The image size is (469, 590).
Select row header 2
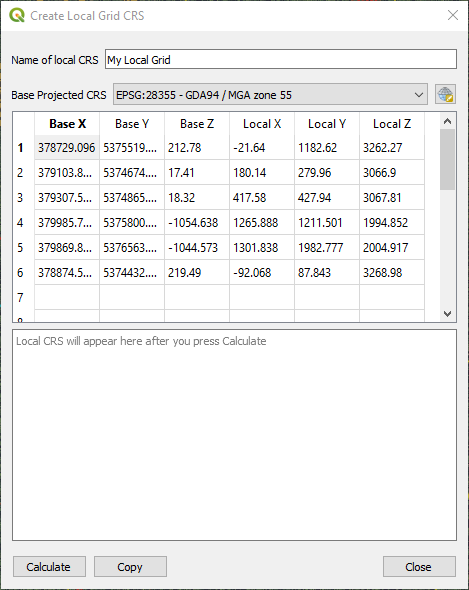[x=24, y=172]
